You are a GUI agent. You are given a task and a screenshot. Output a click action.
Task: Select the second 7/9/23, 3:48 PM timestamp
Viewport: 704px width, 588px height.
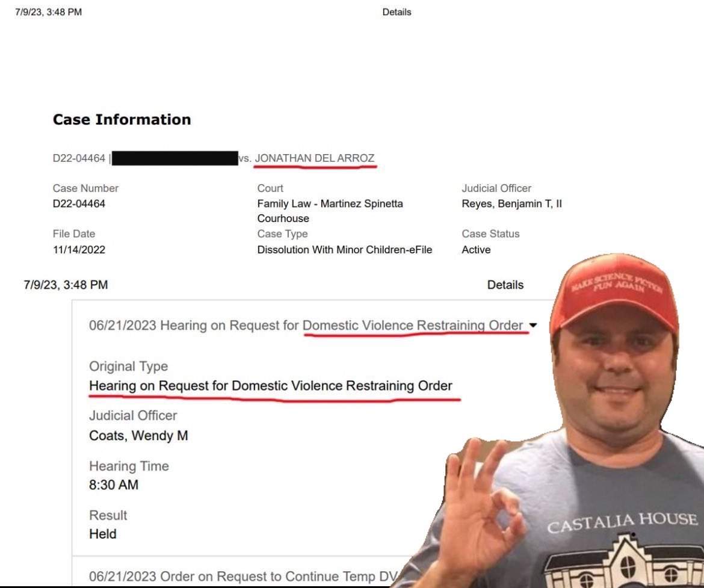(66, 285)
